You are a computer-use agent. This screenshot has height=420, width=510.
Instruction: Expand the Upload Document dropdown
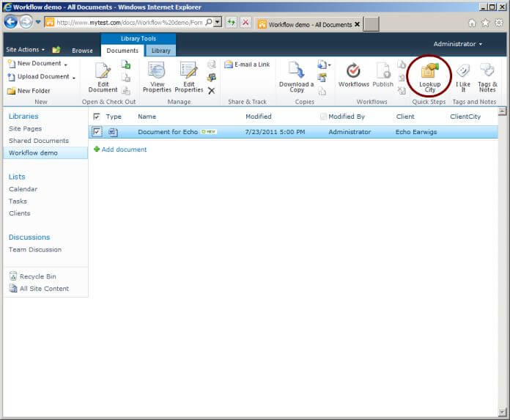pyautogui.click(x=74, y=78)
